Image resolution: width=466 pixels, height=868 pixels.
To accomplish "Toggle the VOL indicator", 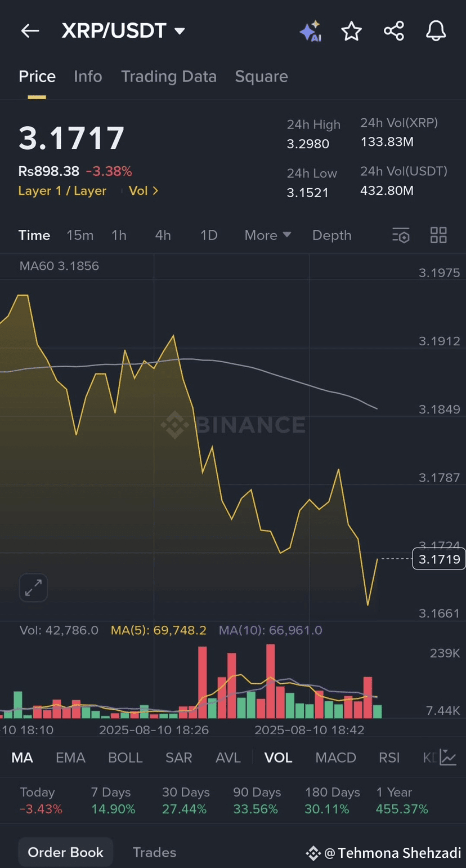I will [x=278, y=758].
